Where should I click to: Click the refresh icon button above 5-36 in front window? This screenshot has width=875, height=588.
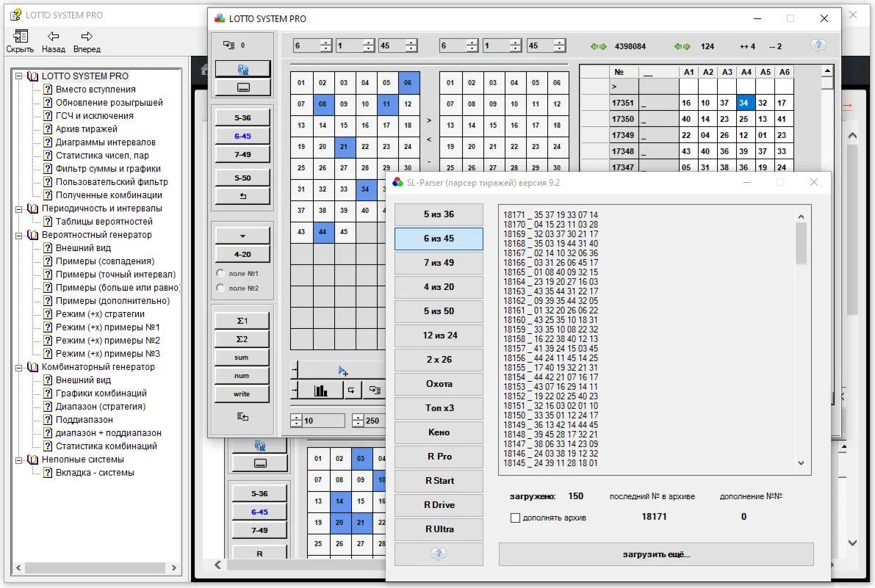[x=242, y=69]
